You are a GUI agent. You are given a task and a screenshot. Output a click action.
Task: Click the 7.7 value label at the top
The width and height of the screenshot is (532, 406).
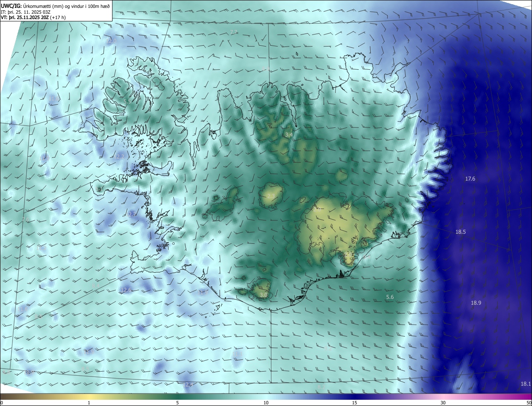(x=234, y=32)
